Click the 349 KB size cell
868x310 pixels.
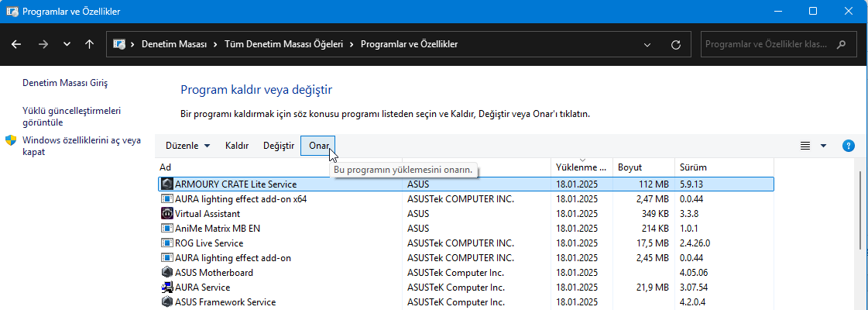[x=654, y=214]
